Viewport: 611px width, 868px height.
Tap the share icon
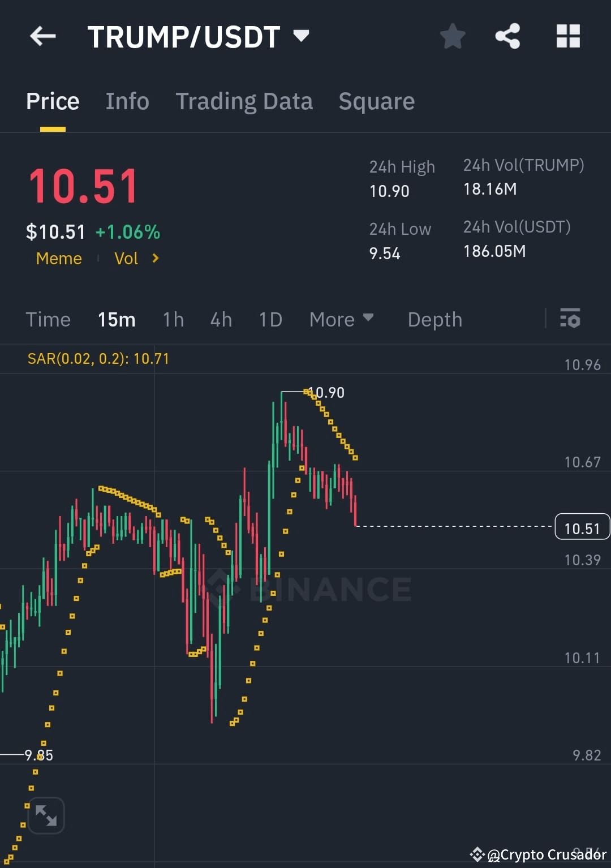click(x=507, y=36)
